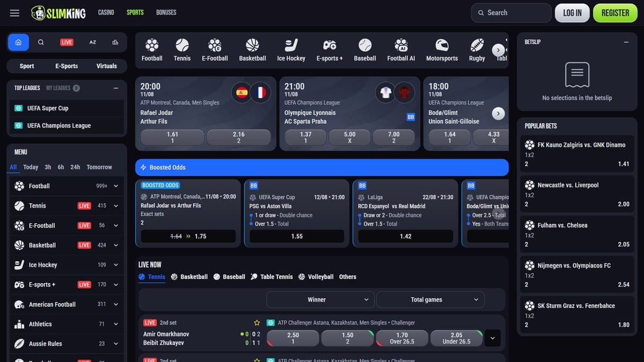Image resolution: width=644 pixels, height=362 pixels.
Task: Select Motorsports in top carousel
Action: [x=442, y=50]
